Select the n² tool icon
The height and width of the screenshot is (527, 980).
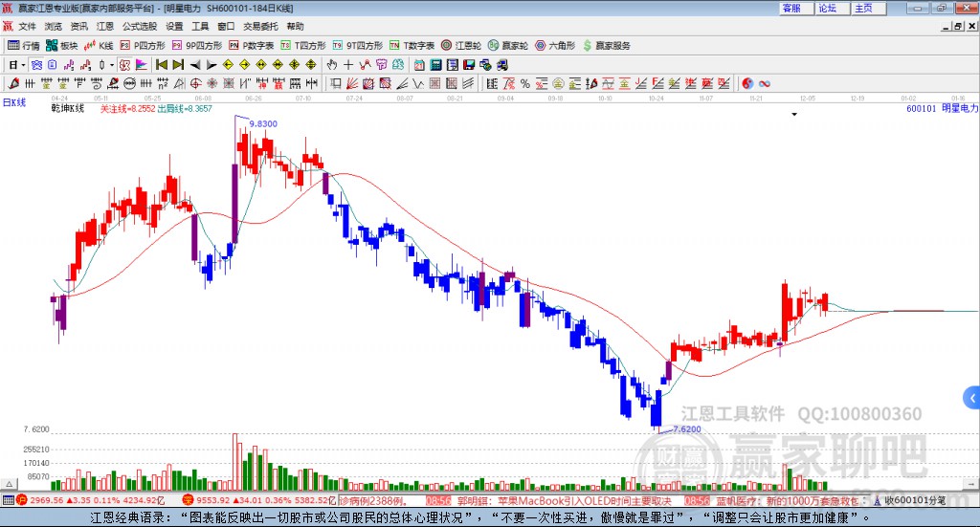click(x=163, y=83)
